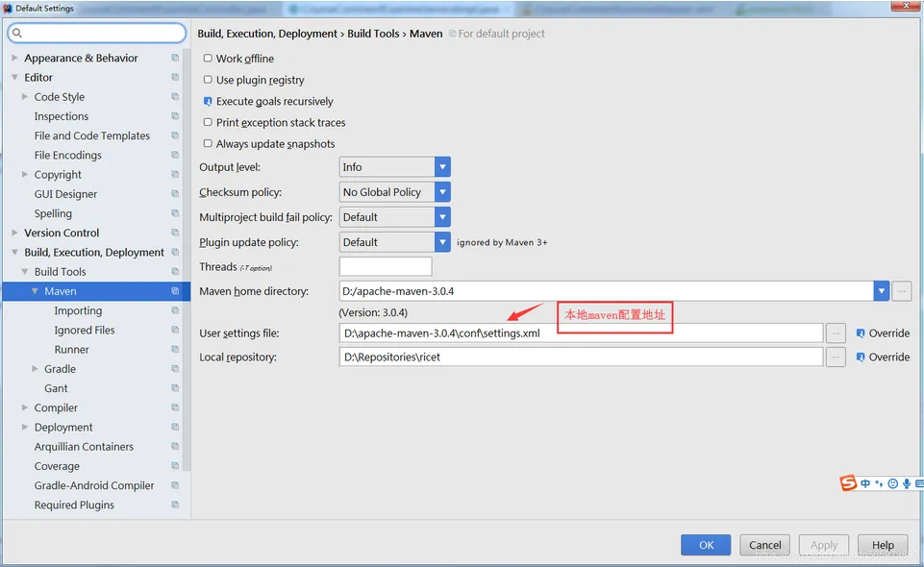Click the Sogou input method S icon
The height and width of the screenshot is (567, 924).
(848, 482)
